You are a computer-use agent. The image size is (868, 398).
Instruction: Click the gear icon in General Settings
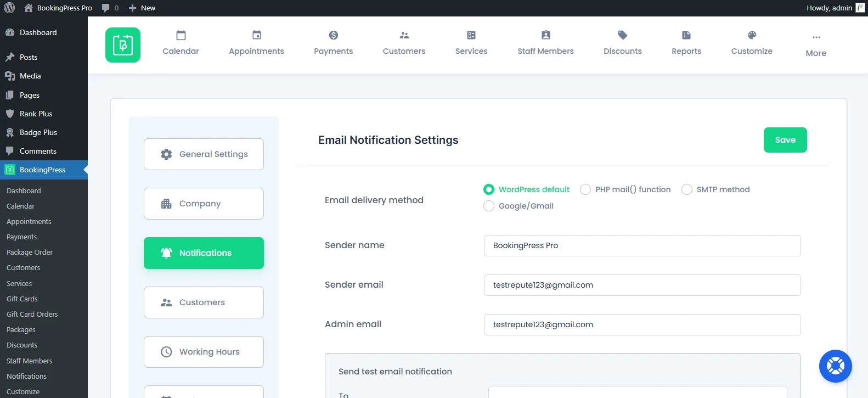click(x=166, y=154)
